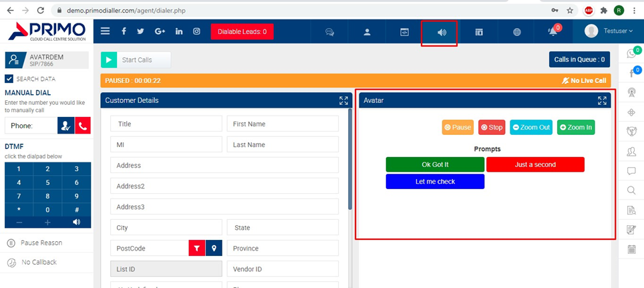Select Pause Reason in left sidebar
The width and height of the screenshot is (644, 288).
[x=41, y=243]
